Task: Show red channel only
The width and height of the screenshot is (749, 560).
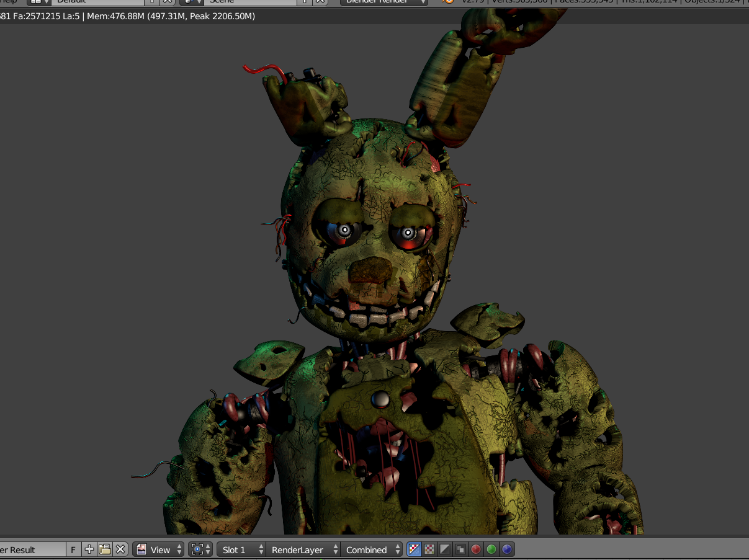Action: tap(476, 549)
